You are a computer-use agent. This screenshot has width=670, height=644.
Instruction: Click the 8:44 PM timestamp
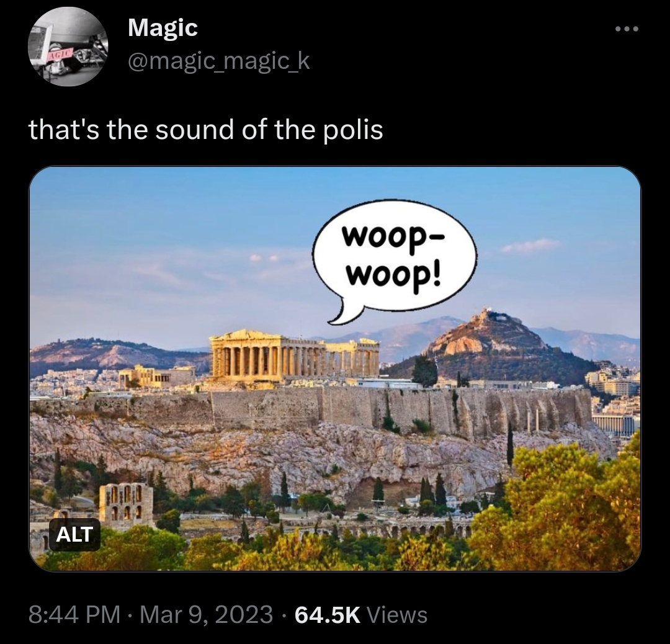coord(74,614)
